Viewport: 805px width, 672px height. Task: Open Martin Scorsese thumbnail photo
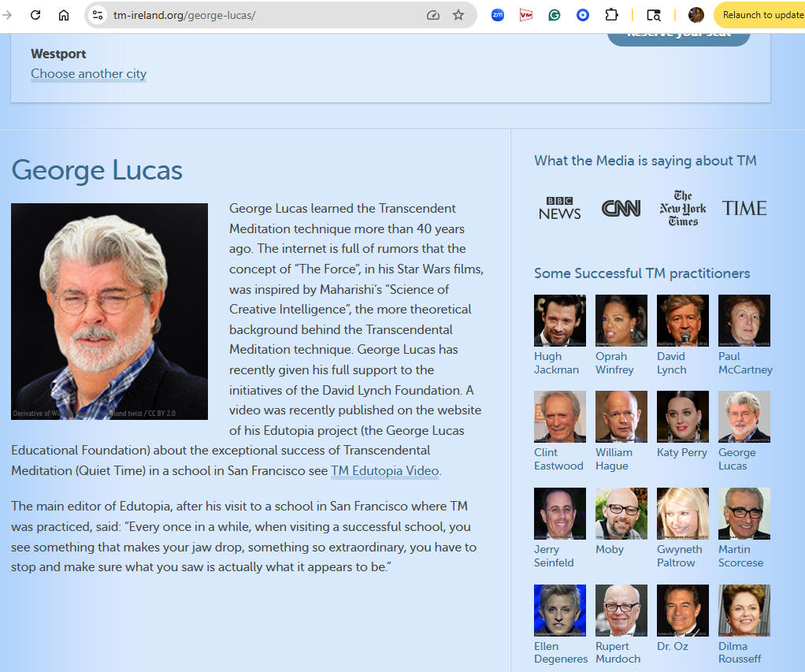pyautogui.click(x=744, y=514)
